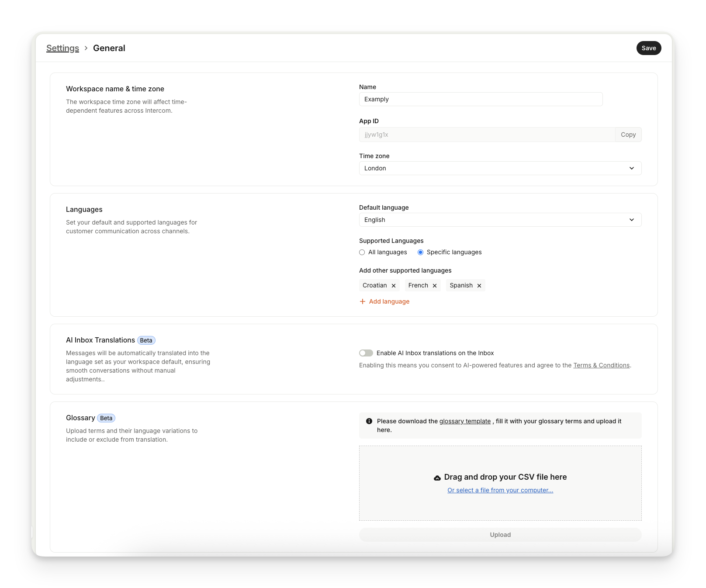This screenshot has width=706, height=588.
Task: Select the All languages radio button
Action: click(362, 252)
